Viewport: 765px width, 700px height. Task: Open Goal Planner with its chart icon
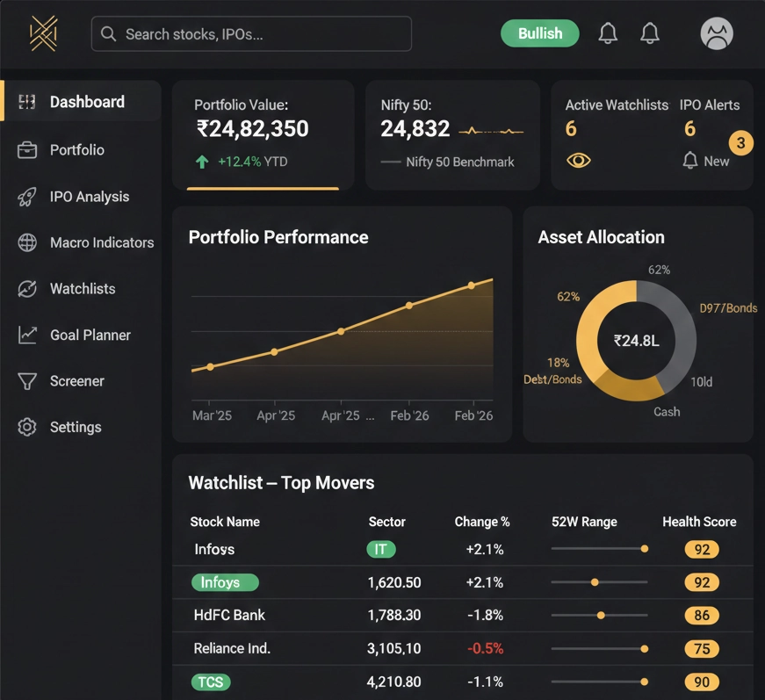[27, 335]
